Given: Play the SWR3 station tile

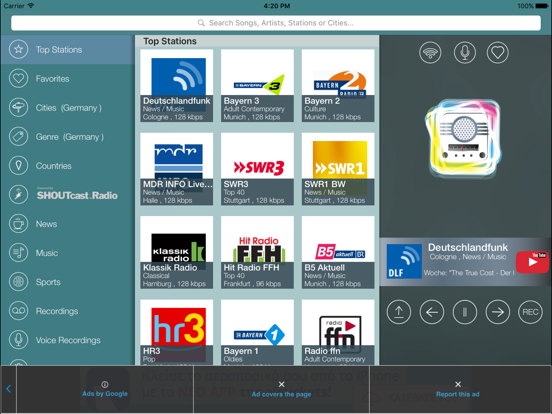Looking at the screenshot, I should 257,169.
